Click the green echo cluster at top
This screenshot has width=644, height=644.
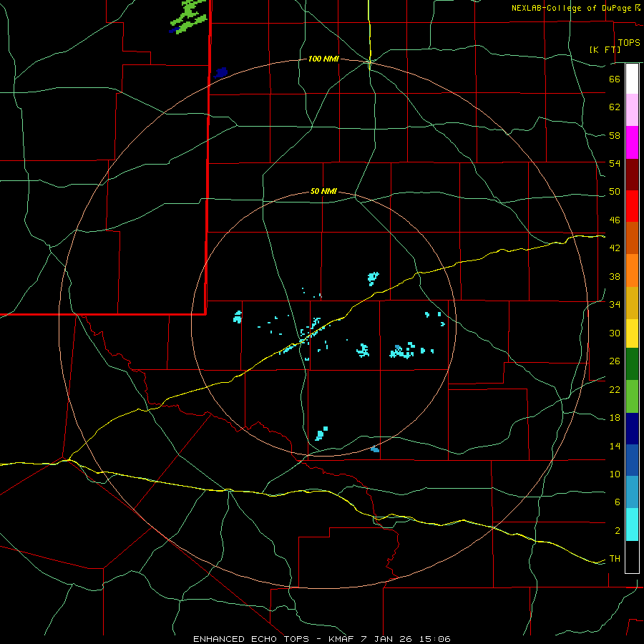[x=188, y=16]
